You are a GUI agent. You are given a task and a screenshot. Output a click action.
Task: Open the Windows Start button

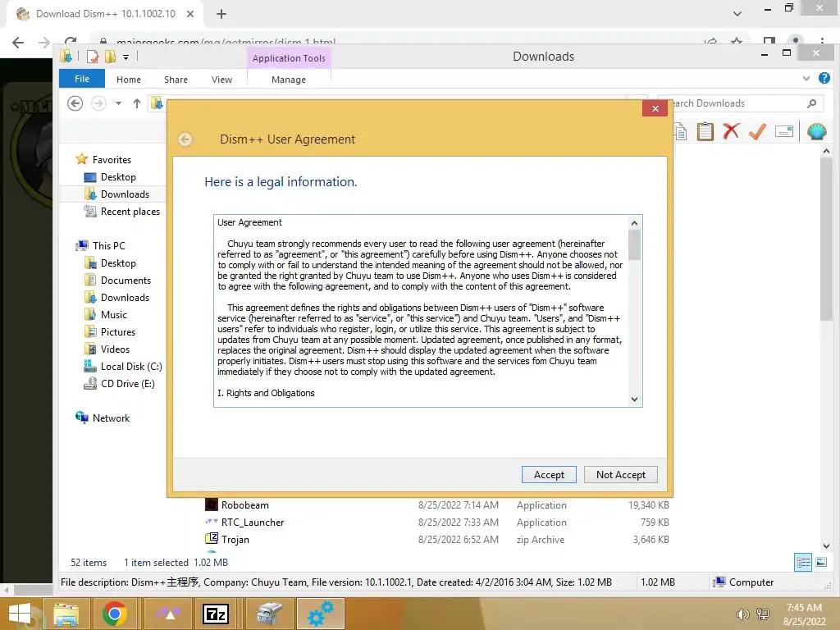pyautogui.click(x=20, y=614)
